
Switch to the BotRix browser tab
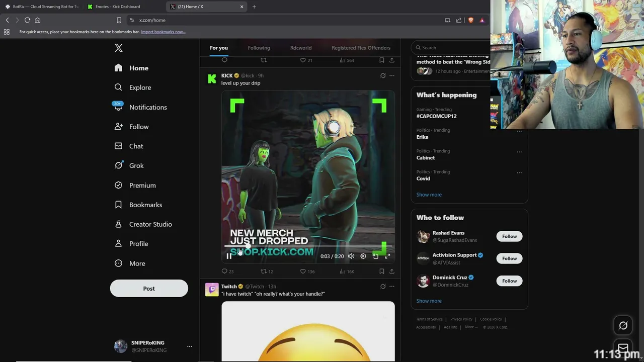(x=42, y=7)
